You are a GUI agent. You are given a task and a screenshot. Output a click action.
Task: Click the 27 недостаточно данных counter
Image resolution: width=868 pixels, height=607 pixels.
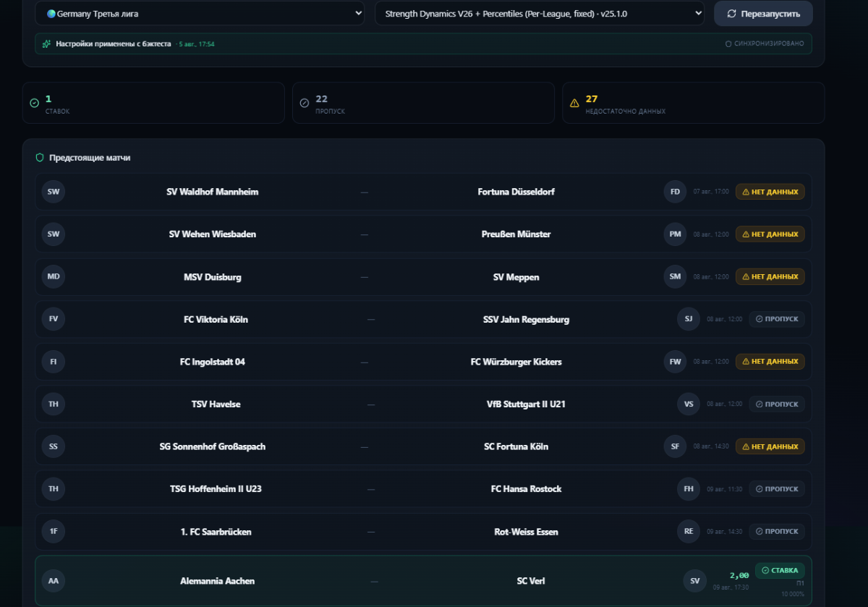[592, 98]
